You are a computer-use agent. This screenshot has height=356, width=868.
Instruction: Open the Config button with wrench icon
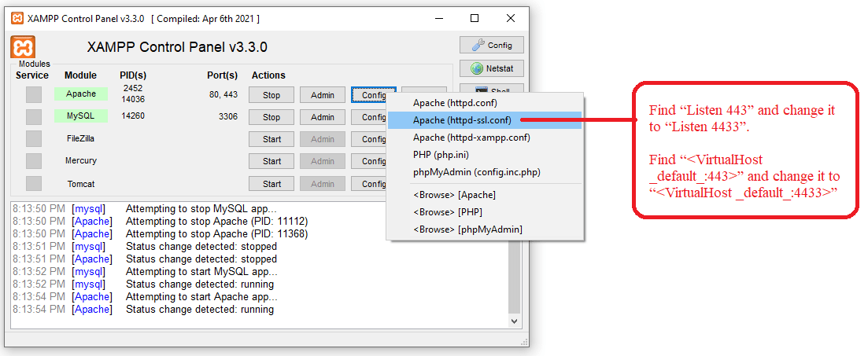(x=492, y=46)
